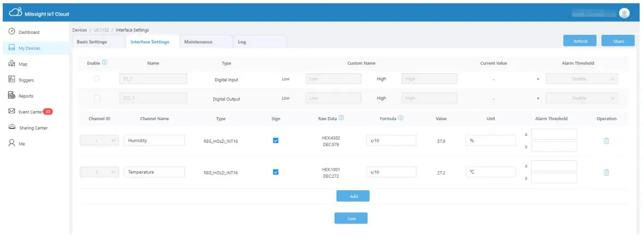Open the user avatar icon in header
This screenshot has width=644, height=248.
coord(624,13)
